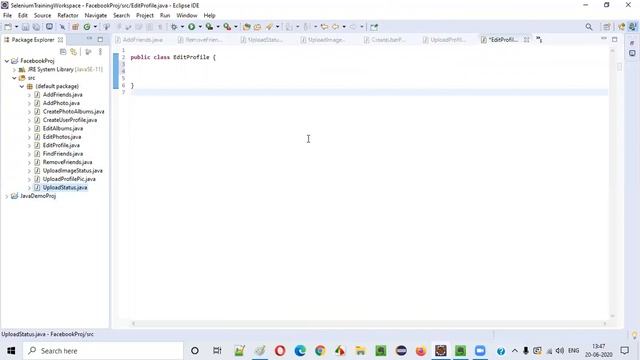The width and height of the screenshot is (640, 360).
Task: Click the External Tools run icon
Action: pyautogui.click(x=227, y=27)
